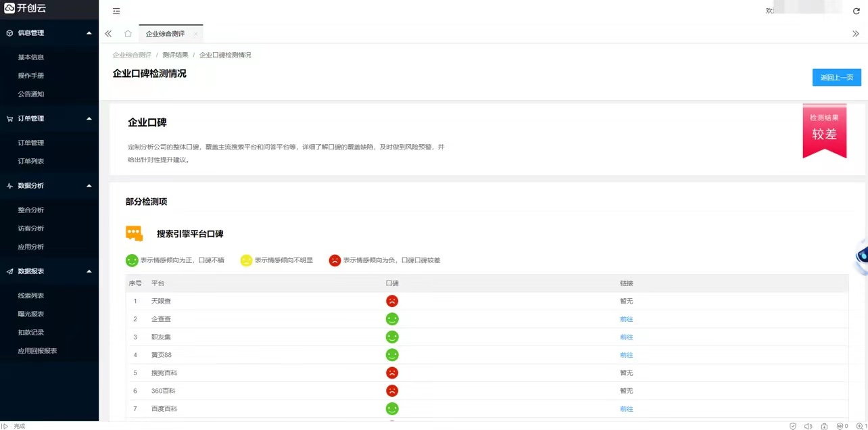The height and width of the screenshot is (430, 868).
Task: Click the 开创云 logo
Action: (x=24, y=8)
